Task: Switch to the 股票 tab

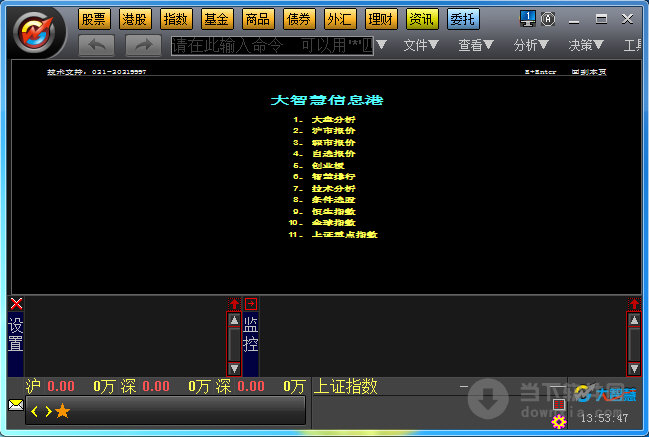Action: 94,19
